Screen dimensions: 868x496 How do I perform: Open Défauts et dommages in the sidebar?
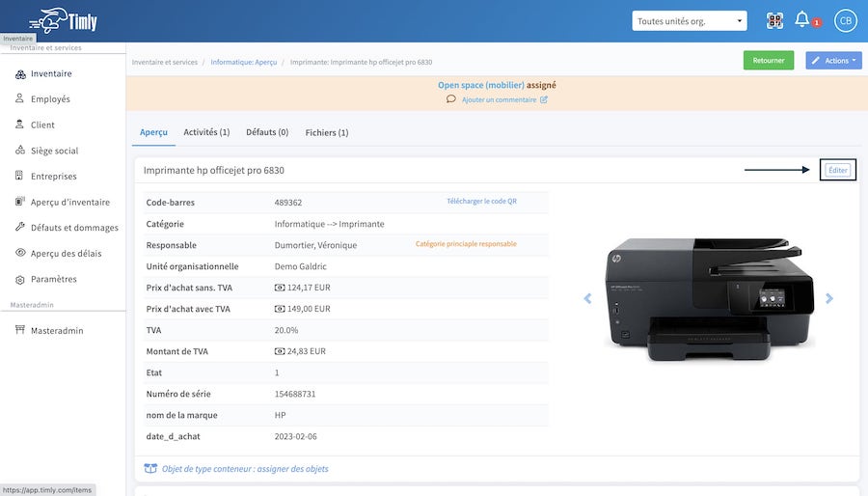(x=74, y=228)
